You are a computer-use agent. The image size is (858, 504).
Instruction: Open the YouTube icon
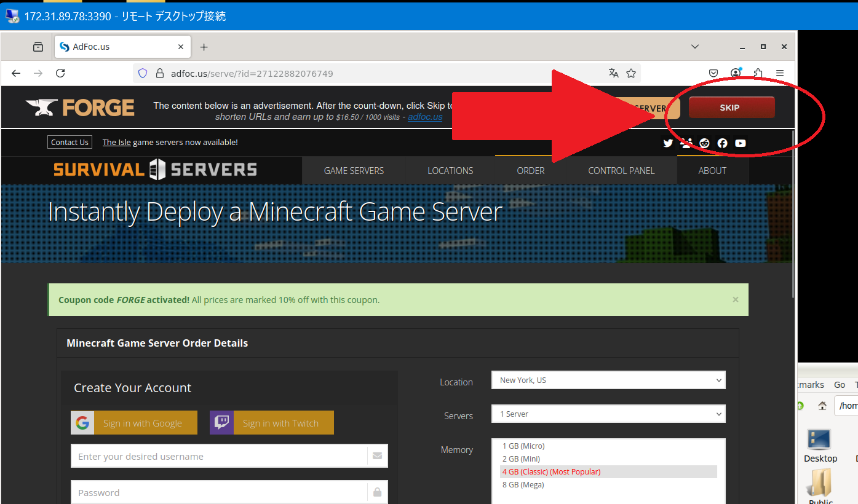click(x=741, y=143)
